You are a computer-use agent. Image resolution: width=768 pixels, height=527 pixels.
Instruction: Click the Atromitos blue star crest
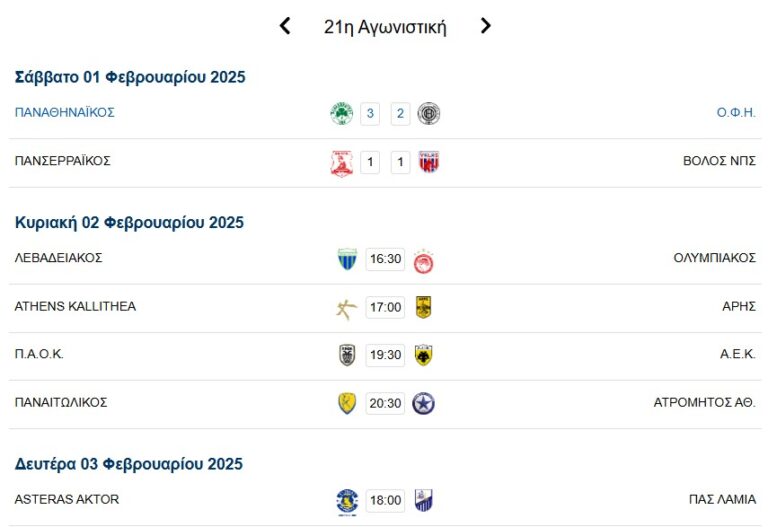tap(424, 403)
